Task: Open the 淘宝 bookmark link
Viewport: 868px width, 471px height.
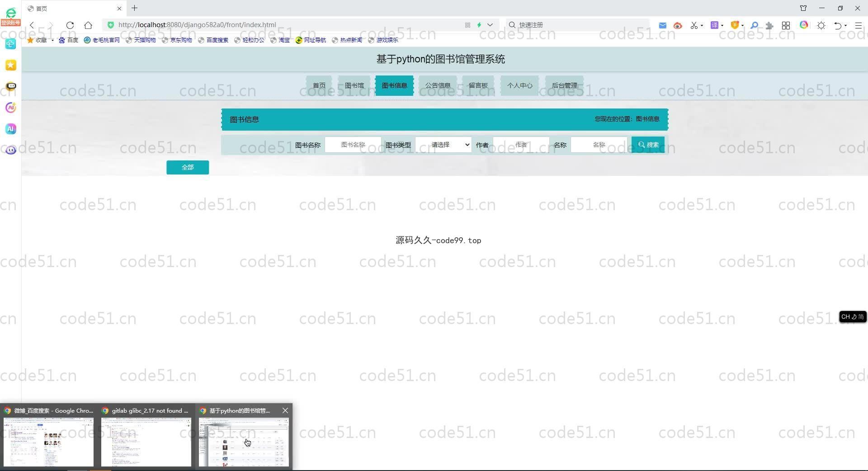Action: click(x=280, y=40)
